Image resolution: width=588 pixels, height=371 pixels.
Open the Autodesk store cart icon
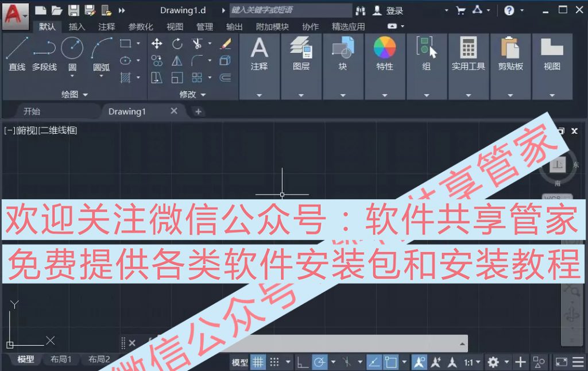461,10
